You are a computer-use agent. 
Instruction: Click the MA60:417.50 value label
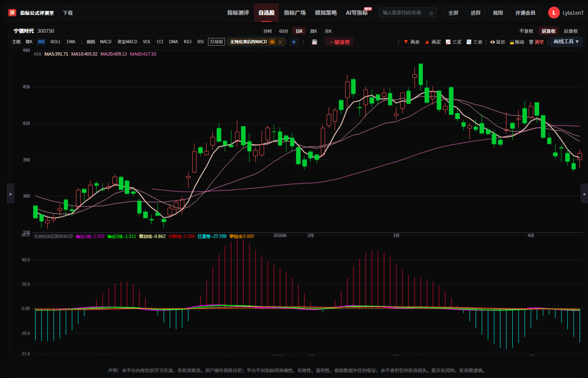coord(143,54)
